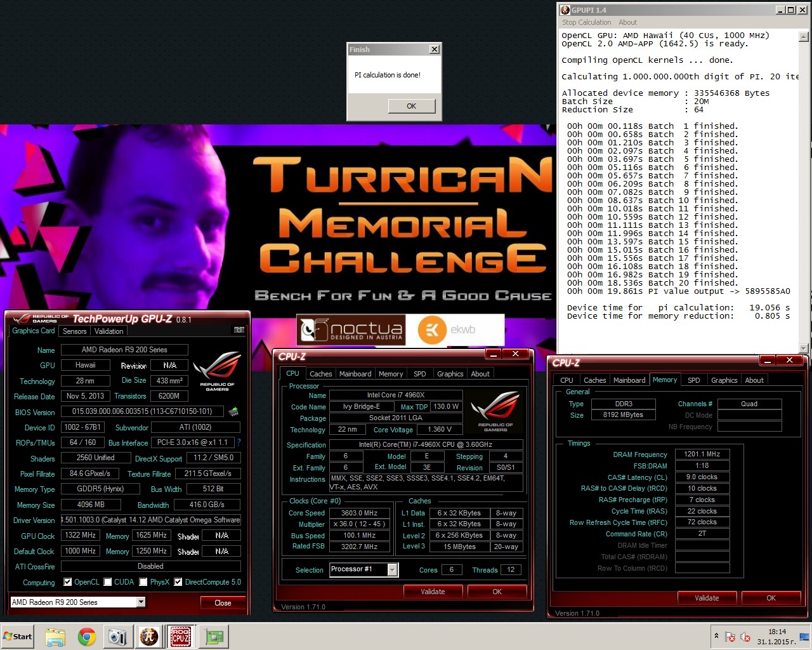
Task: Click the taskbar clock showing 18:14
Action: [776, 636]
